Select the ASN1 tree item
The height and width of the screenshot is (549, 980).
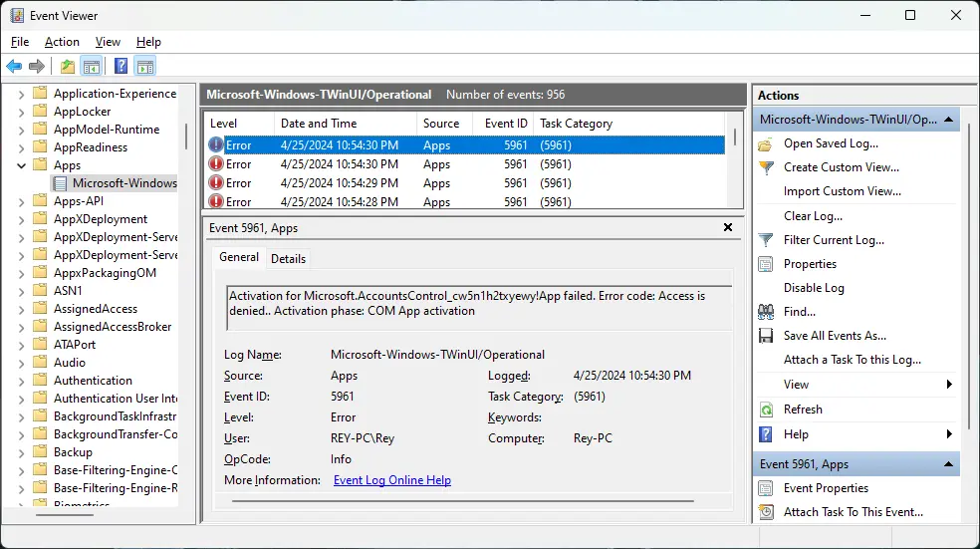tap(68, 291)
